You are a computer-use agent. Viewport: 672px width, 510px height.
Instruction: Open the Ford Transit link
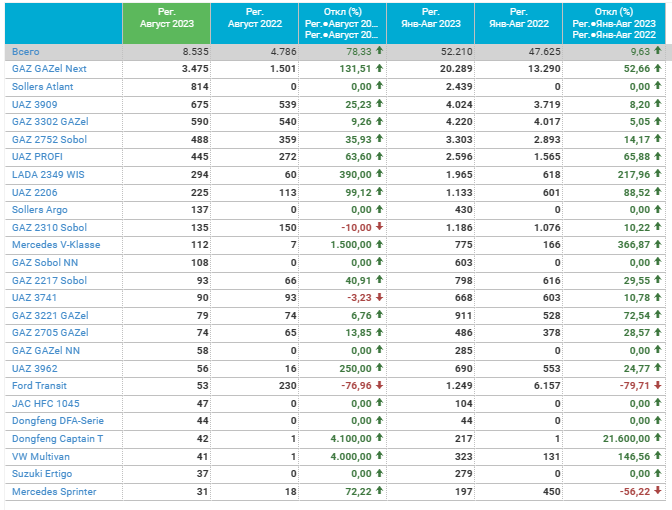coord(39,386)
